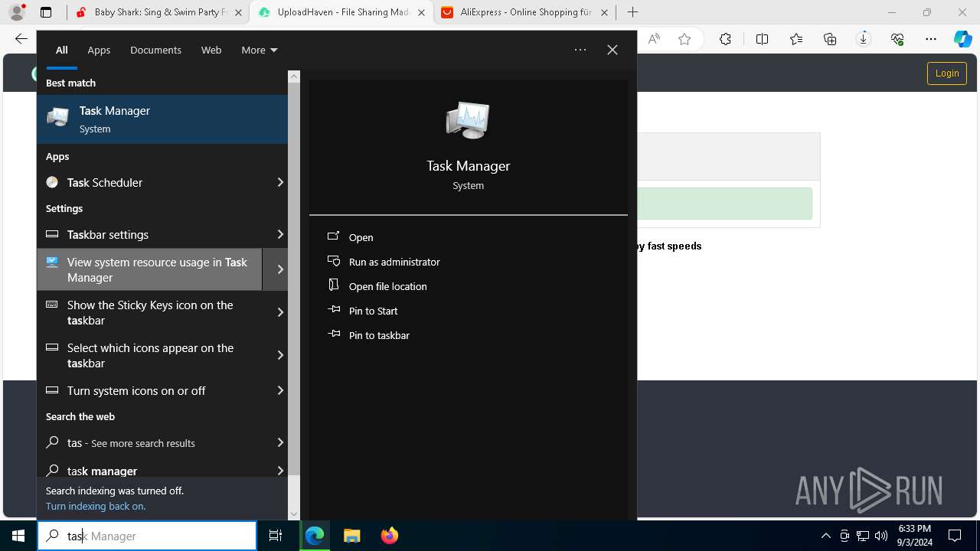Open notification center icon

point(955,536)
